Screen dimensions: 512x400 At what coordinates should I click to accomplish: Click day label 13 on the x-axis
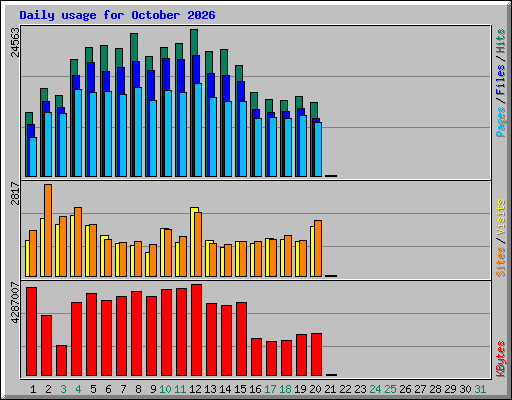[x=210, y=389]
